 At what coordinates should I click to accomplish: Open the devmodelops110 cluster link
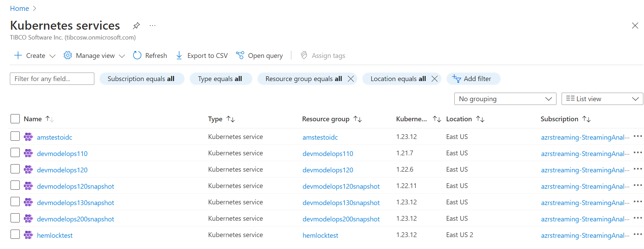[x=62, y=154]
